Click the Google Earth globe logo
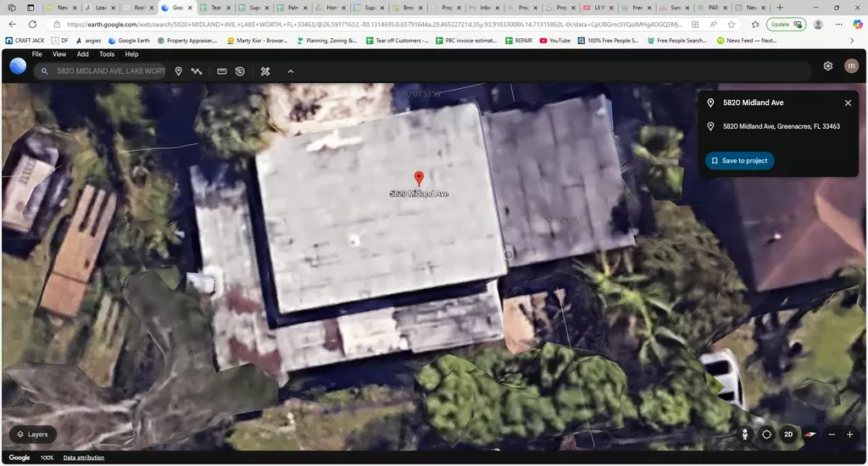This screenshot has height=466, width=868. click(x=18, y=66)
